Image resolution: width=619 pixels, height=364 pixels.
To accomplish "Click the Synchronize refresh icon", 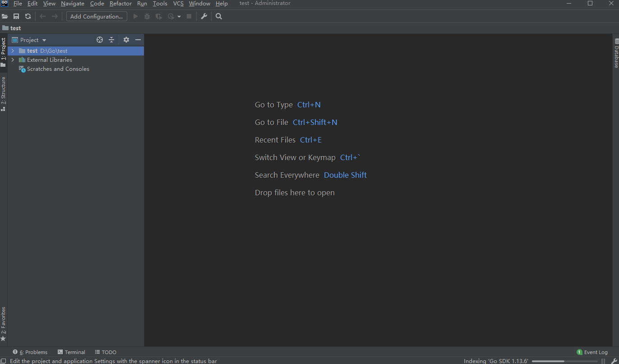I will pyautogui.click(x=28, y=16).
